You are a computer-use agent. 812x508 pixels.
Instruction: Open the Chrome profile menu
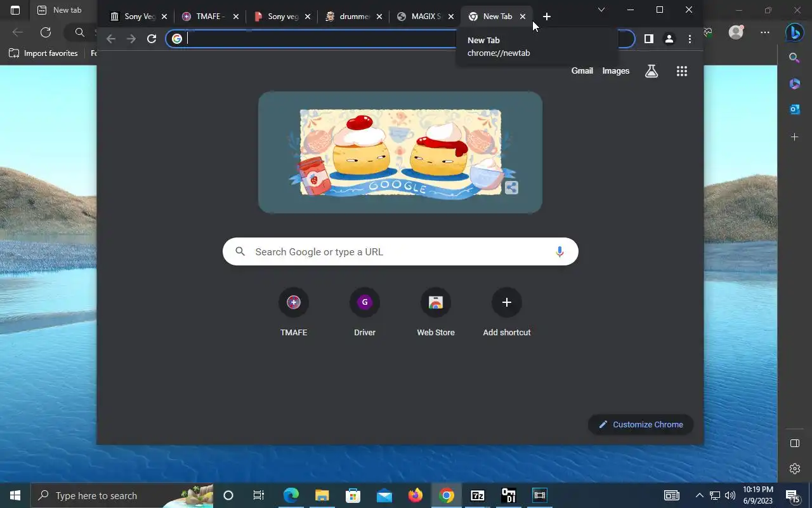(x=669, y=39)
